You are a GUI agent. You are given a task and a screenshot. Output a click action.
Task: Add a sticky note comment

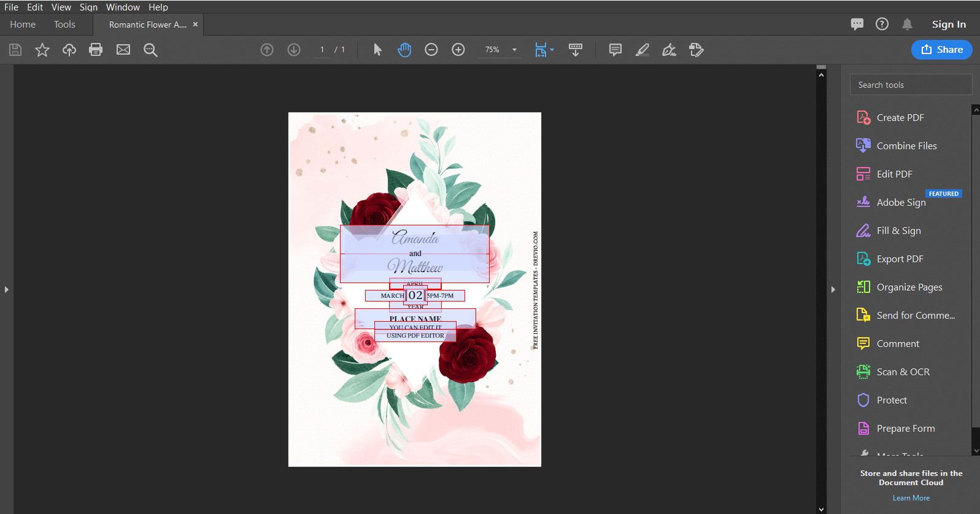point(615,50)
